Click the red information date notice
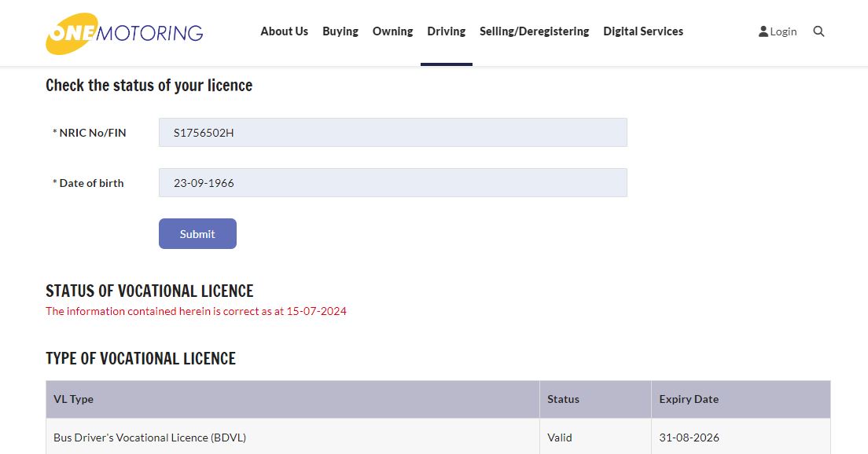This screenshot has width=868, height=454. coord(196,311)
